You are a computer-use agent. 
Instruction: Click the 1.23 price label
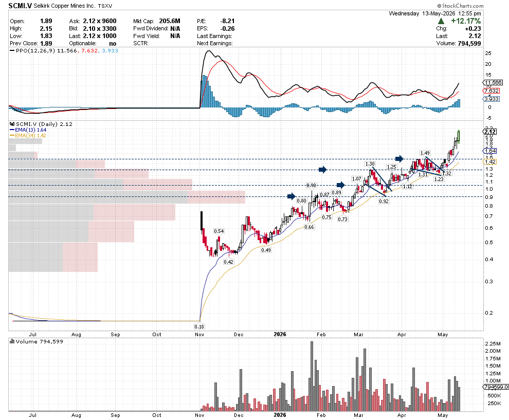(x=439, y=179)
